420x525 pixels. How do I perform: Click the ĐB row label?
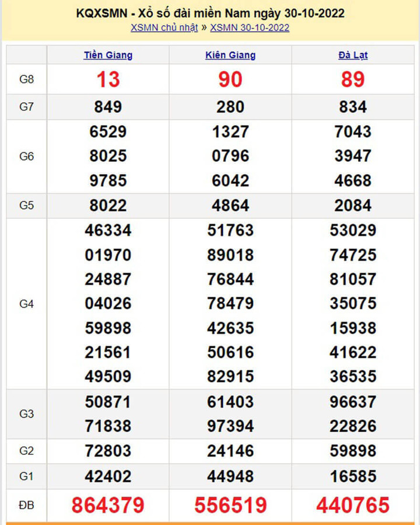(27, 505)
